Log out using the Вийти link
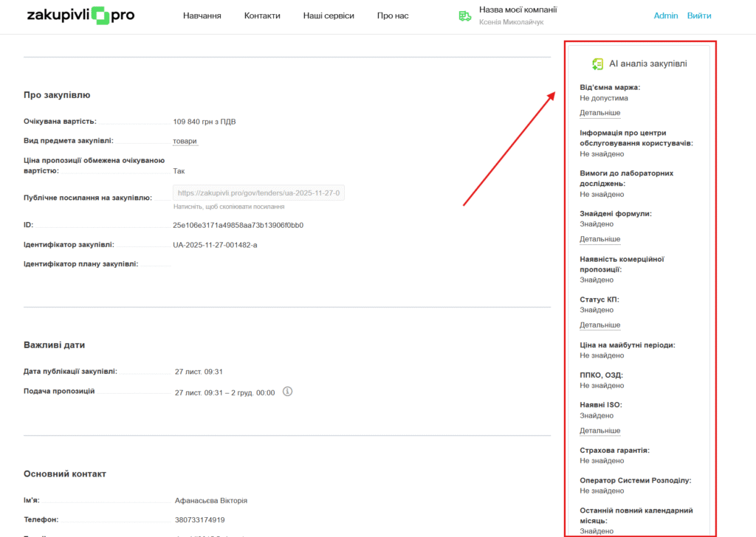The height and width of the screenshot is (537, 756). (699, 15)
